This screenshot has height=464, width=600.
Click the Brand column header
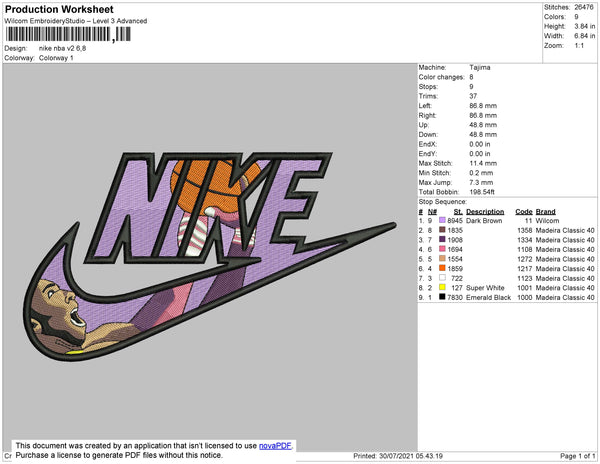click(545, 212)
